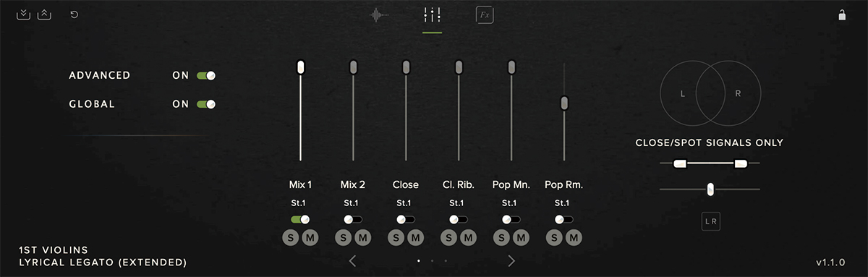The width and height of the screenshot is (868, 277).
Task: Mute the Close channel
Action: (415, 237)
